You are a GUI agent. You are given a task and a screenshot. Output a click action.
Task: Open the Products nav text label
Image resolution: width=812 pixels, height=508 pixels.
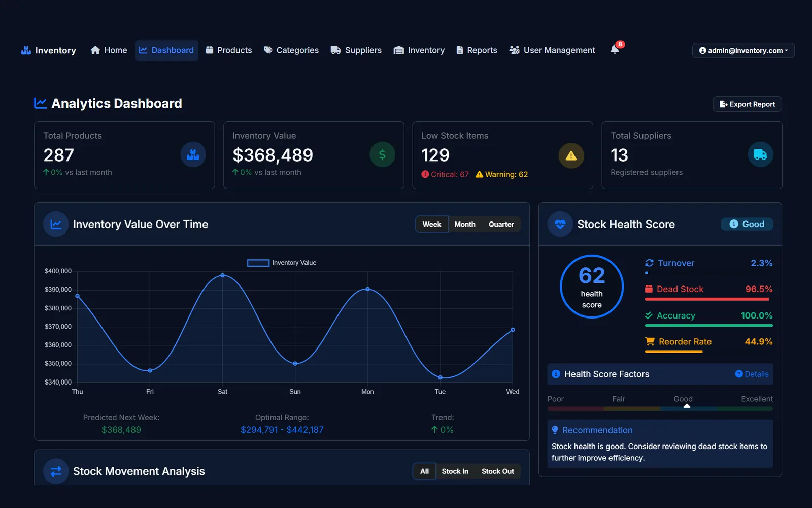[x=234, y=50]
